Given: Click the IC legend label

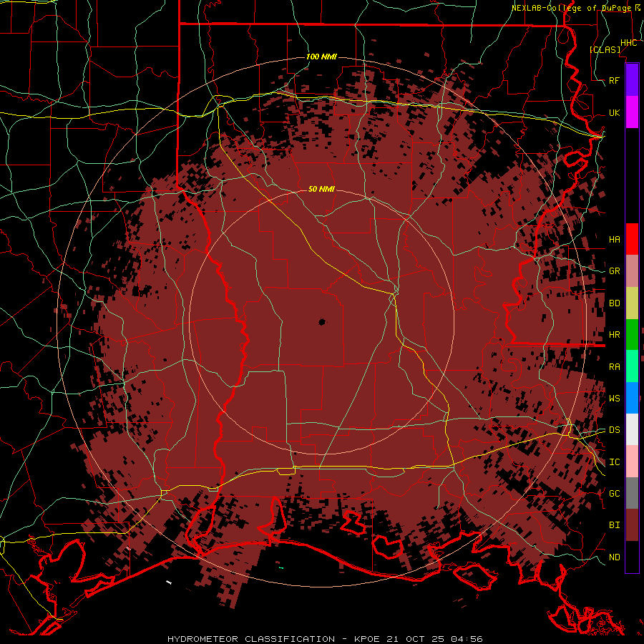Looking at the screenshot, I should point(614,462).
